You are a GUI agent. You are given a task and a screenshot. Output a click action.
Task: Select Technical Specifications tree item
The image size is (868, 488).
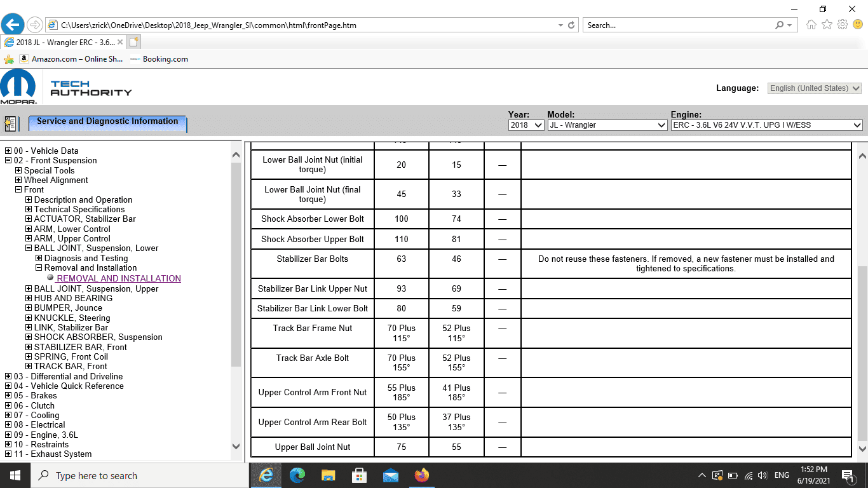[x=79, y=209]
